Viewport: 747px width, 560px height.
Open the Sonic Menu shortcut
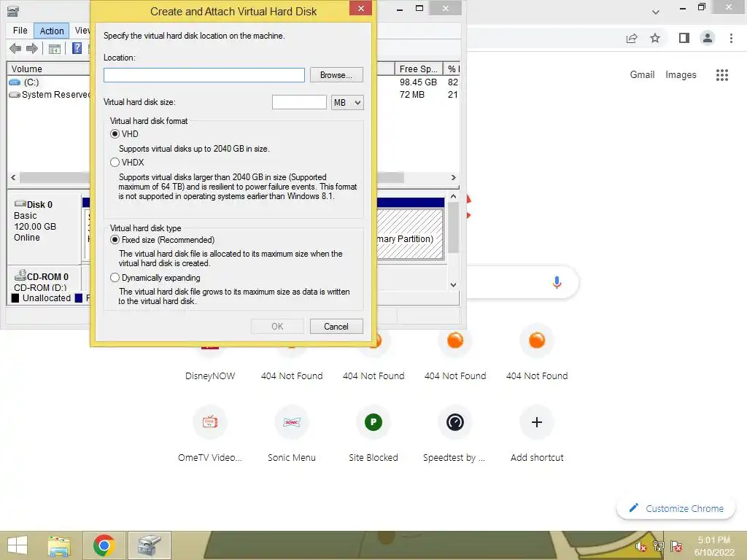click(292, 422)
